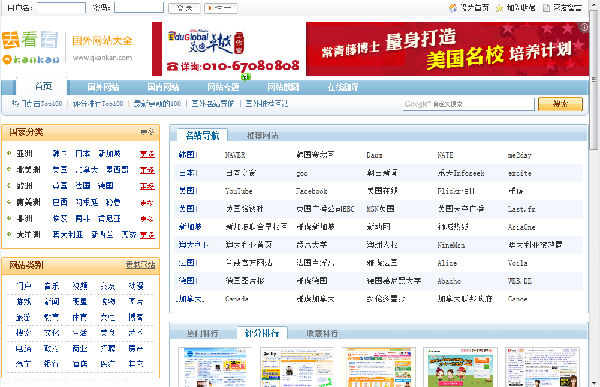Switch to 评分排行 ranking tab
Screen dimensions: 600x387
tap(262, 333)
